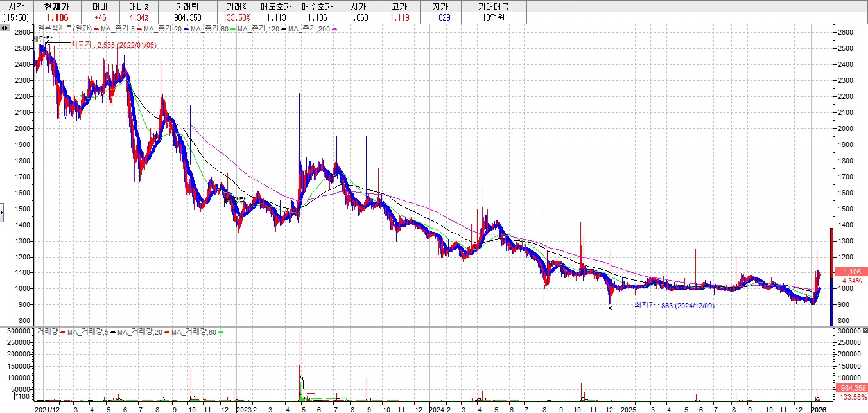Click the 2024 year label on date axis
Image resolution: width=868 pixels, height=413 pixels.
coord(436,409)
